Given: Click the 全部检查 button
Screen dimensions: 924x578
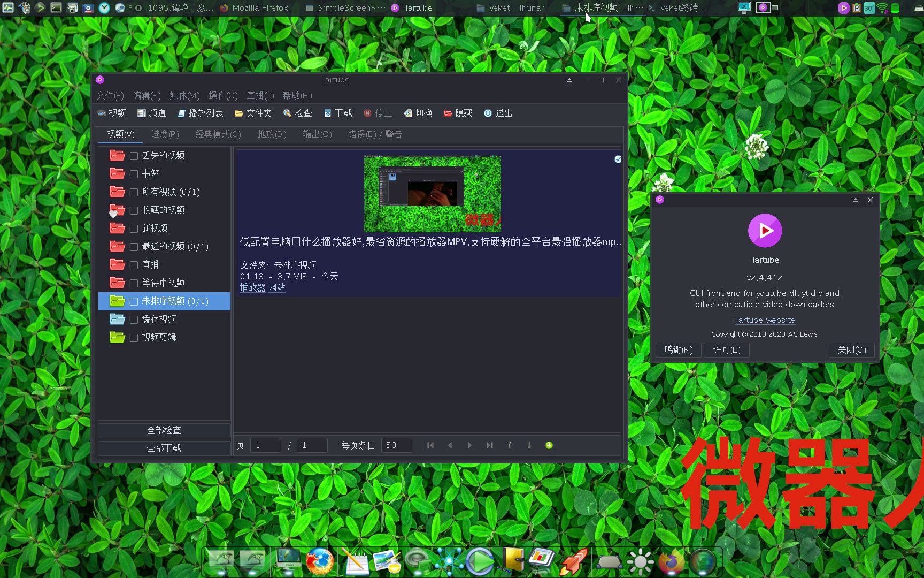Looking at the screenshot, I should coord(164,430).
